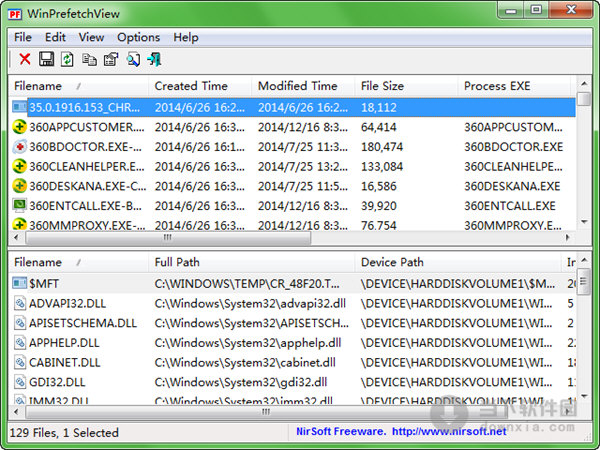Click path C:\Windows\System32\advapi32.dll
The height and width of the screenshot is (450, 600).
click(250, 303)
